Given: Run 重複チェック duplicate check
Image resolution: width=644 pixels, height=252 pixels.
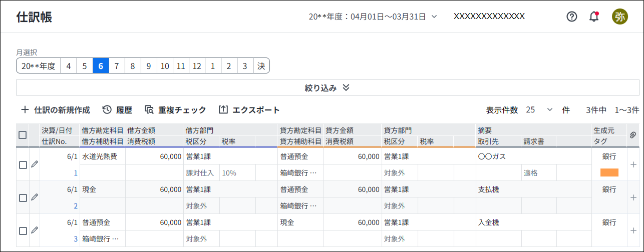Looking at the screenshot, I should (175, 110).
